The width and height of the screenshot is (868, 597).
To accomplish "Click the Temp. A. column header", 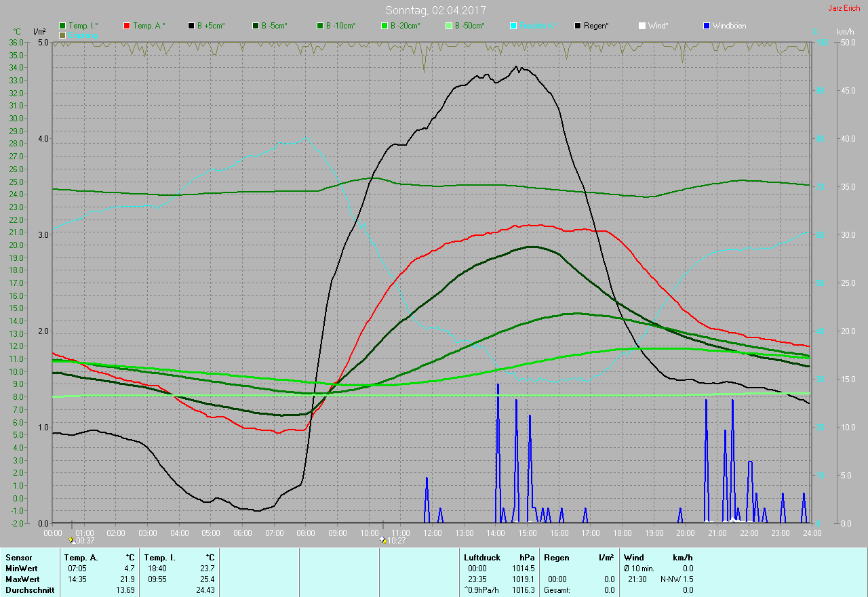I will 81,558.
